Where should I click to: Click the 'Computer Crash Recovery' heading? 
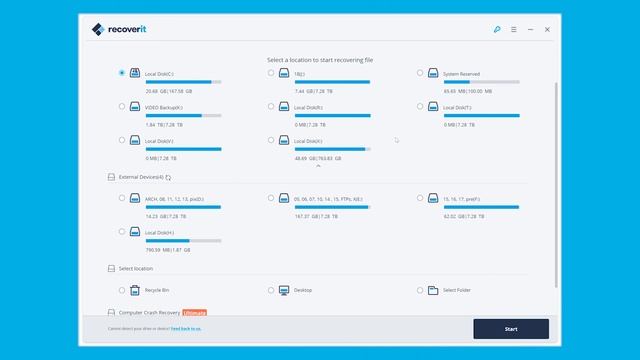pyautogui.click(x=149, y=313)
